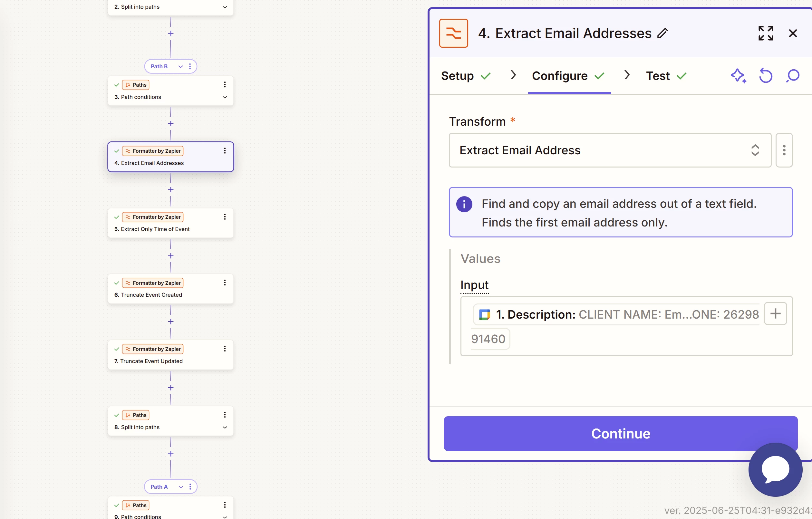Viewport: 812px width, 519px height.
Task: Open three-dot menu on Extract Email Addresses step
Action: 225,151
